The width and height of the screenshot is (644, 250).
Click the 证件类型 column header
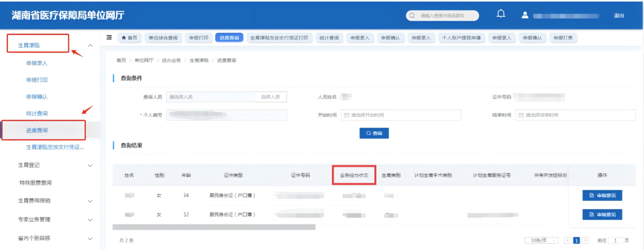[x=233, y=175]
